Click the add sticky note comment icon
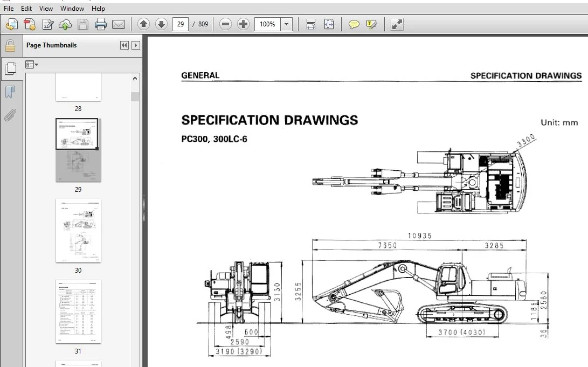The width and height of the screenshot is (588, 367). (354, 24)
